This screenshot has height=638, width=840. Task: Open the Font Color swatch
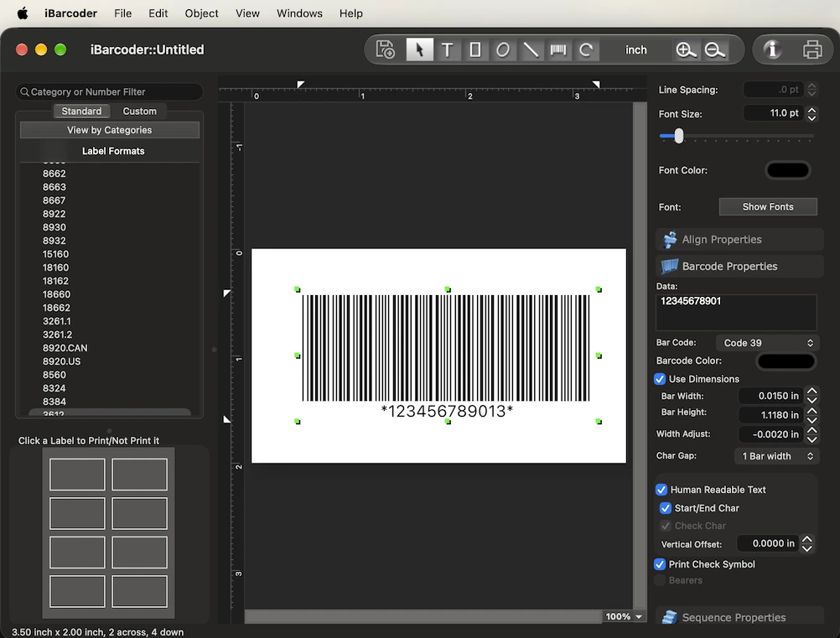tap(787, 170)
